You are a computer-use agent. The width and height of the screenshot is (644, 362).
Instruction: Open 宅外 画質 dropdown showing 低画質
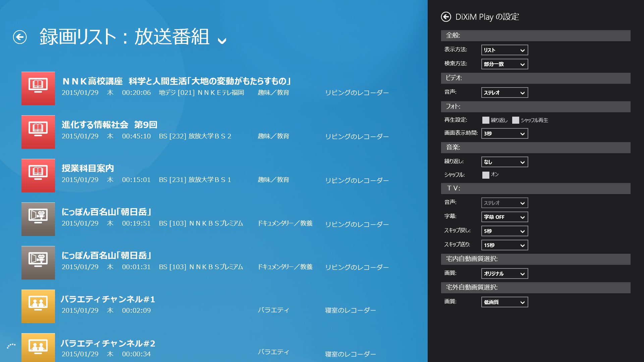tap(504, 302)
